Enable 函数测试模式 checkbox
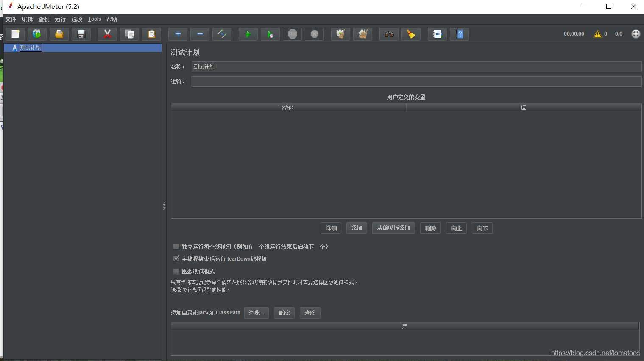Screen dimensions: 644x361 (176, 271)
